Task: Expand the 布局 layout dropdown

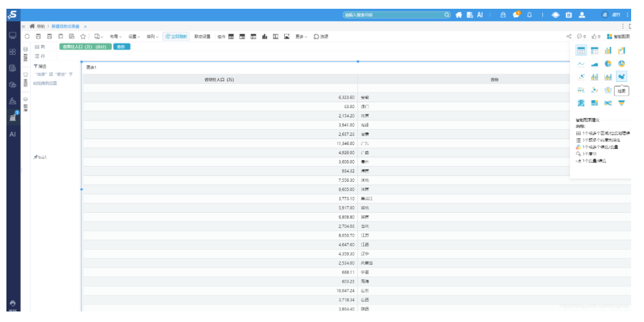Action: [116, 36]
